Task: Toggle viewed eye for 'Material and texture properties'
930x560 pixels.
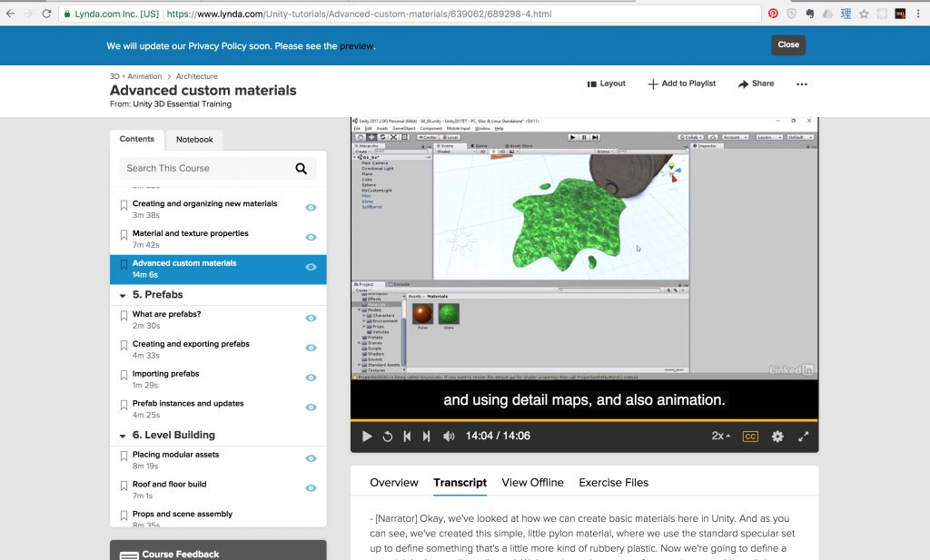Action: (x=311, y=237)
